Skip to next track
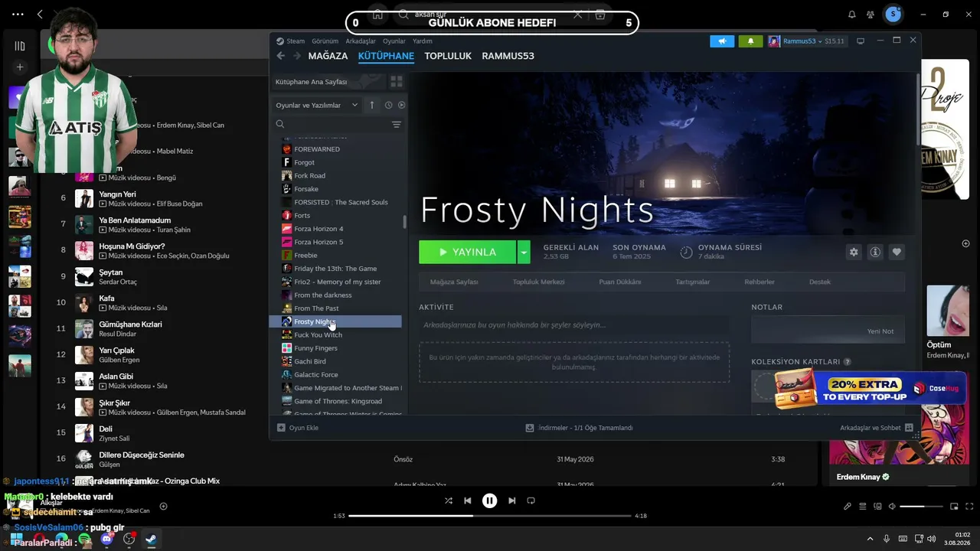The height and width of the screenshot is (551, 980). (511, 500)
